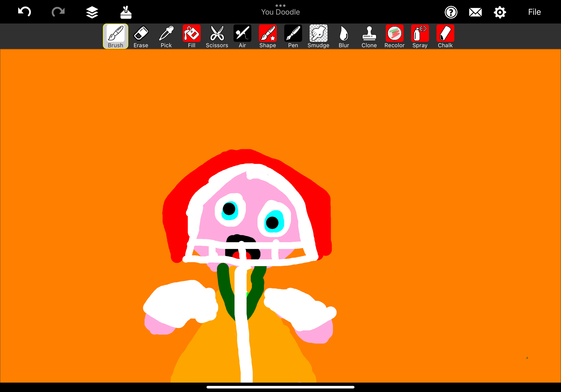The width and height of the screenshot is (561, 392).
Task: Undo the last stroke
Action: pyautogui.click(x=24, y=12)
